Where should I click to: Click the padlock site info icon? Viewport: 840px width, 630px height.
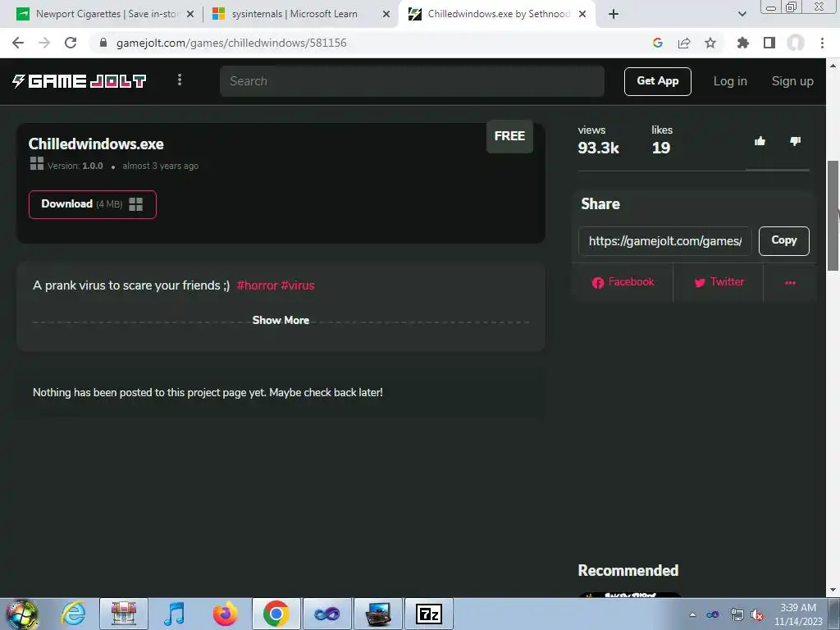pos(103,43)
